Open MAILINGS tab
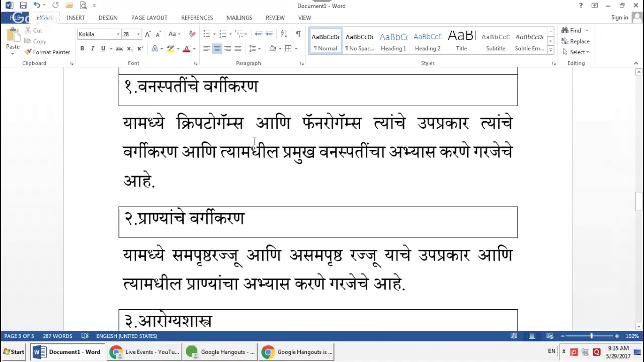This screenshot has height=362, width=644. point(239,18)
